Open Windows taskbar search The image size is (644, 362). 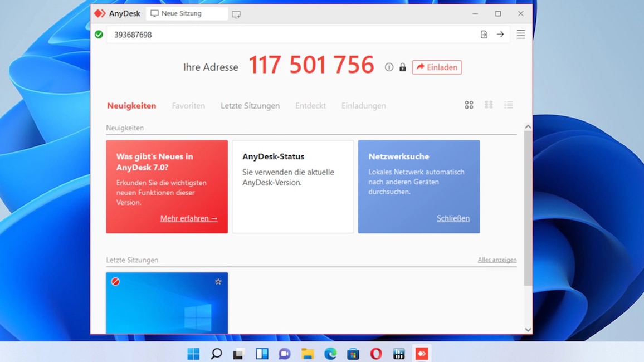(217, 354)
